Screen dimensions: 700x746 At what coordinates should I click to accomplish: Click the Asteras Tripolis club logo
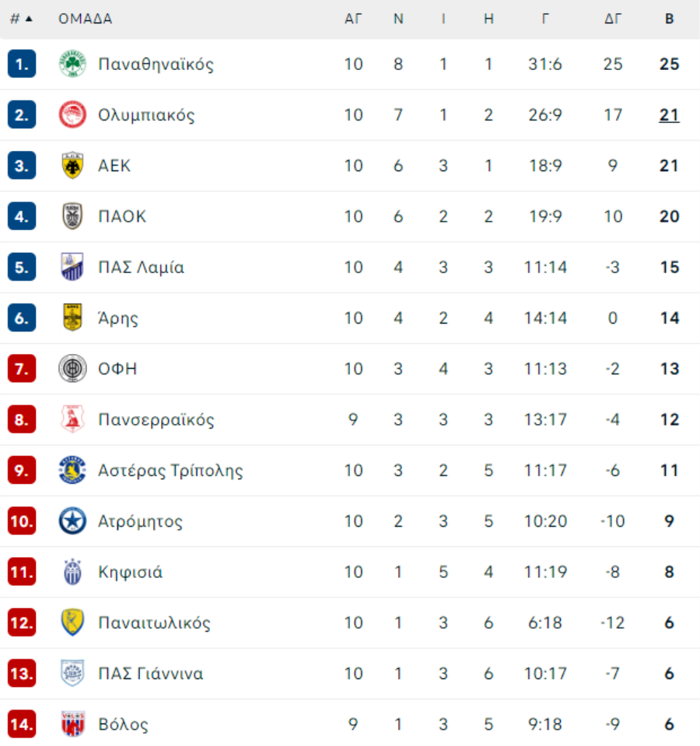[x=72, y=471]
